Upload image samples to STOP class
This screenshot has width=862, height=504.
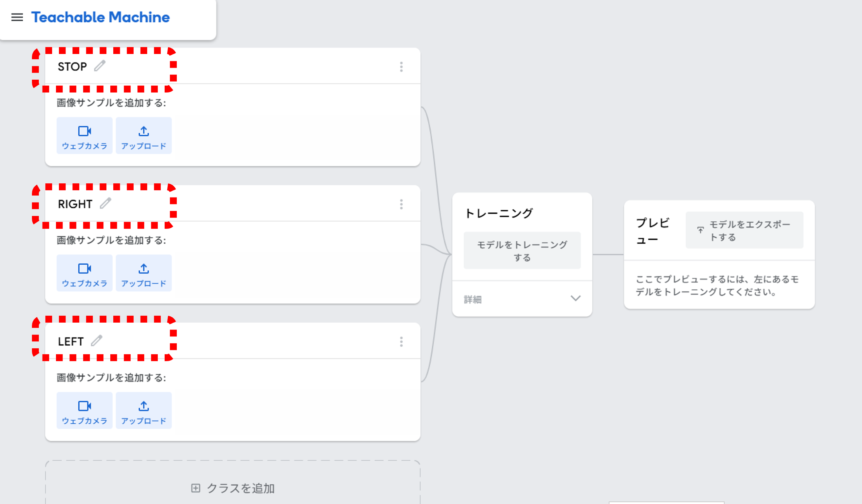coord(144,136)
